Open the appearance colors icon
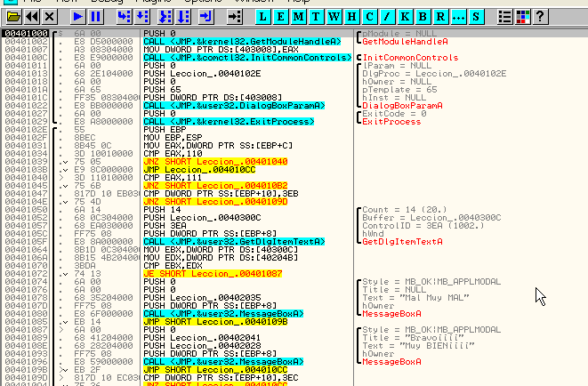The image size is (588, 386). [x=521, y=17]
